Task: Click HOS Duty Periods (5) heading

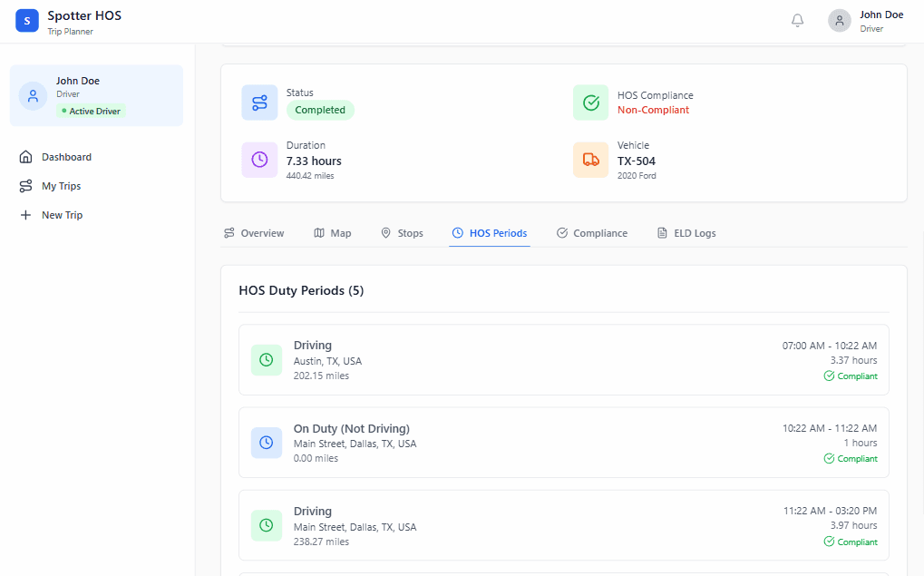Action: click(x=301, y=290)
